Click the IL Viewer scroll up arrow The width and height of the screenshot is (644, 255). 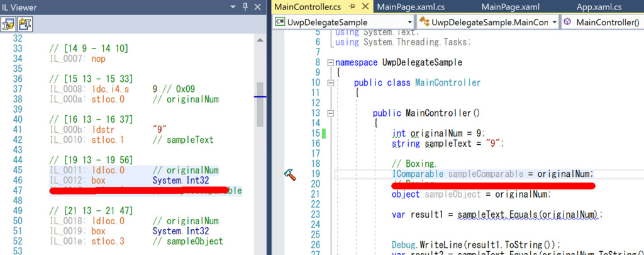click(260, 40)
